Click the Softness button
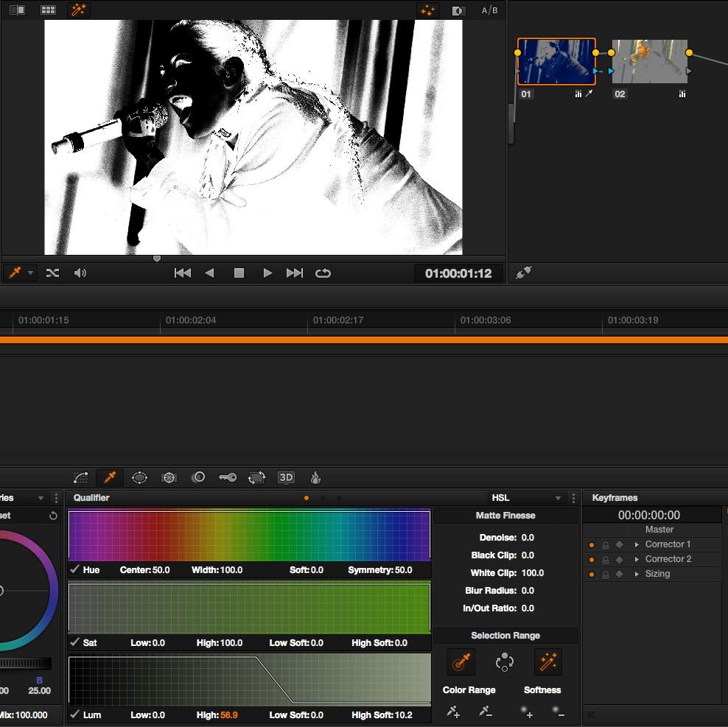Screen dimensions: 728x727 tap(548, 661)
